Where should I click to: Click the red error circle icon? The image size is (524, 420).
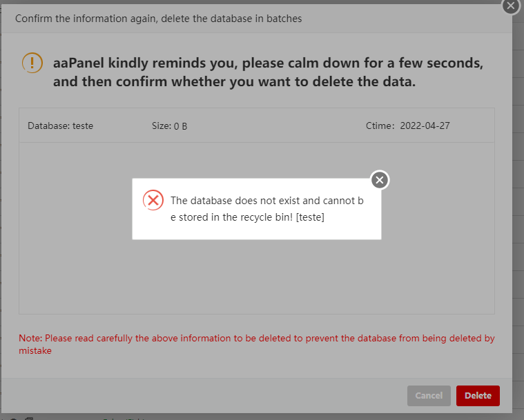(x=153, y=201)
